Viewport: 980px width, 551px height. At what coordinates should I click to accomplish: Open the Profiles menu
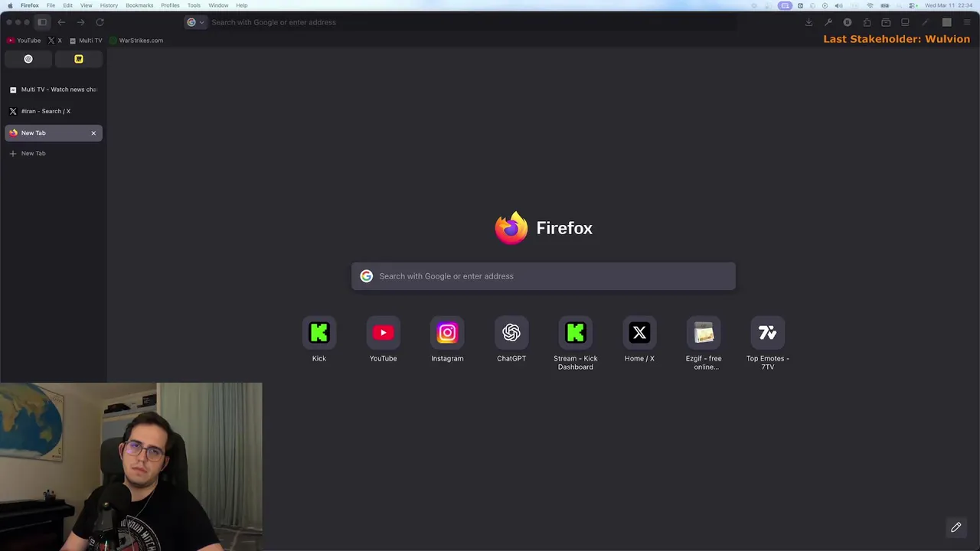point(170,5)
